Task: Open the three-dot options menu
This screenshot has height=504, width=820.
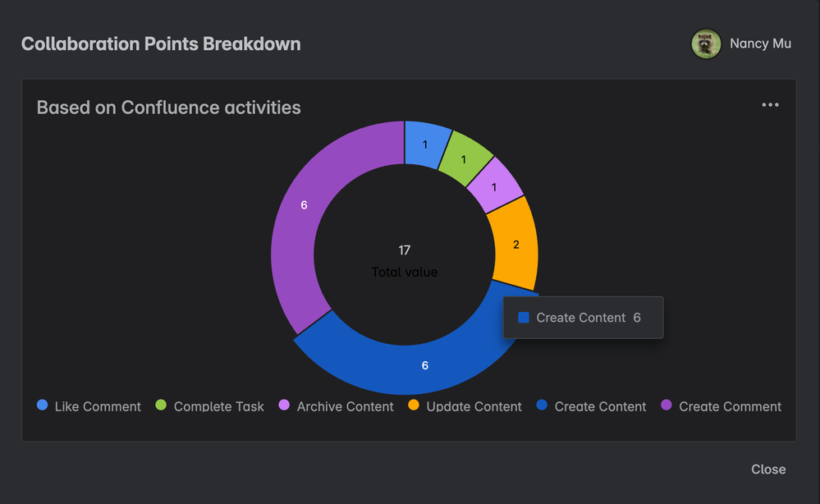Action: (770, 104)
